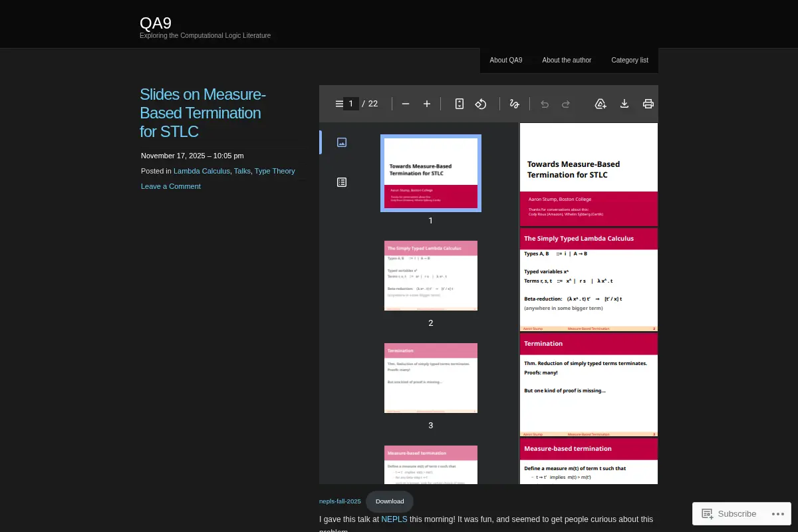This screenshot has height=532, width=798.
Task: Zoom out the PDF with minus icon
Action: pyautogui.click(x=406, y=104)
